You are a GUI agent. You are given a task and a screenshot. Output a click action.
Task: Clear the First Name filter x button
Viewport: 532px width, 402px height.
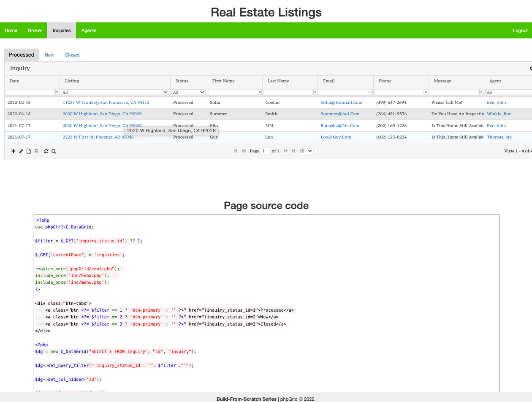point(260,92)
